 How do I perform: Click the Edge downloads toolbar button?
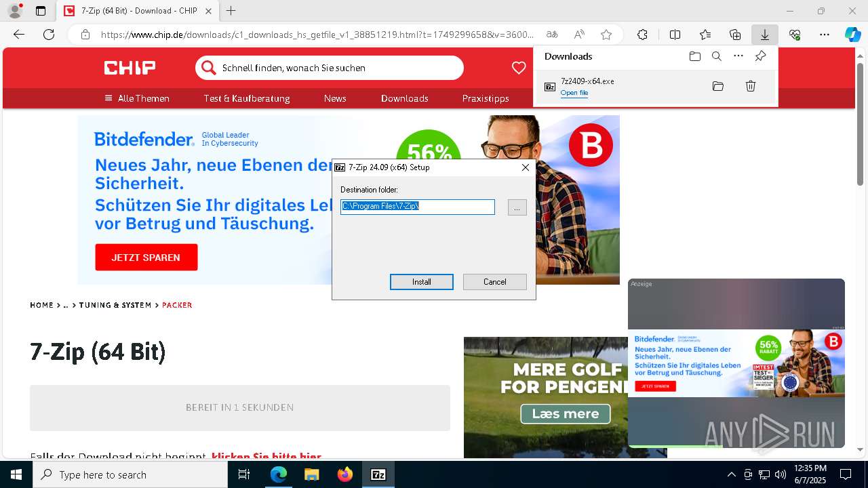(765, 35)
